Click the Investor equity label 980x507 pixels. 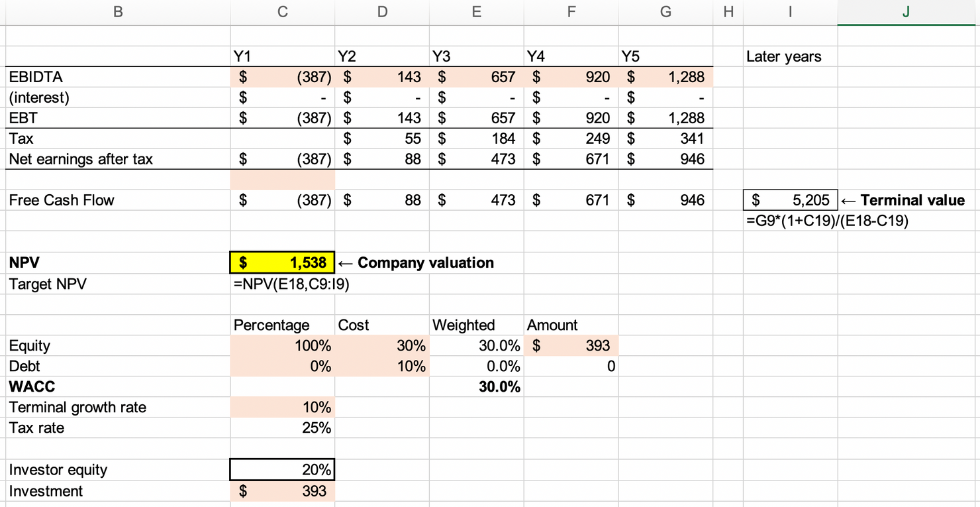point(58,470)
